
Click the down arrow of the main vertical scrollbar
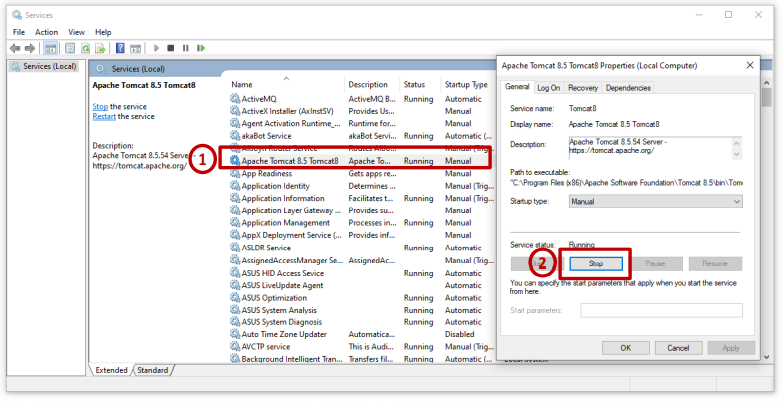(x=767, y=357)
